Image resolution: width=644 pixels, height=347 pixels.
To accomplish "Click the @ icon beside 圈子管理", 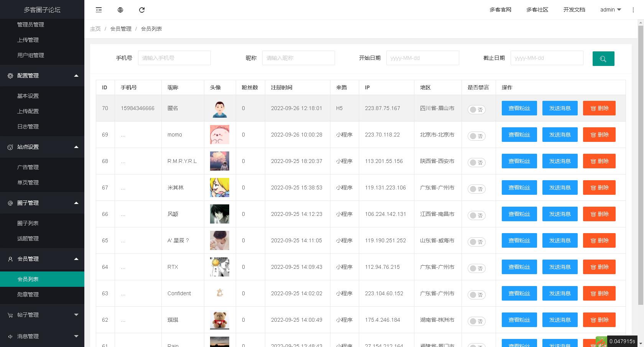I will 10,203.
